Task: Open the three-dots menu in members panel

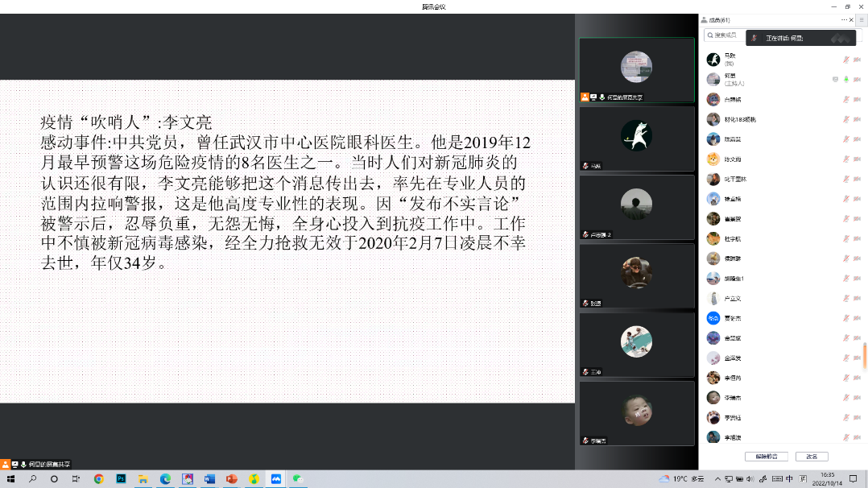Action: [x=845, y=19]
